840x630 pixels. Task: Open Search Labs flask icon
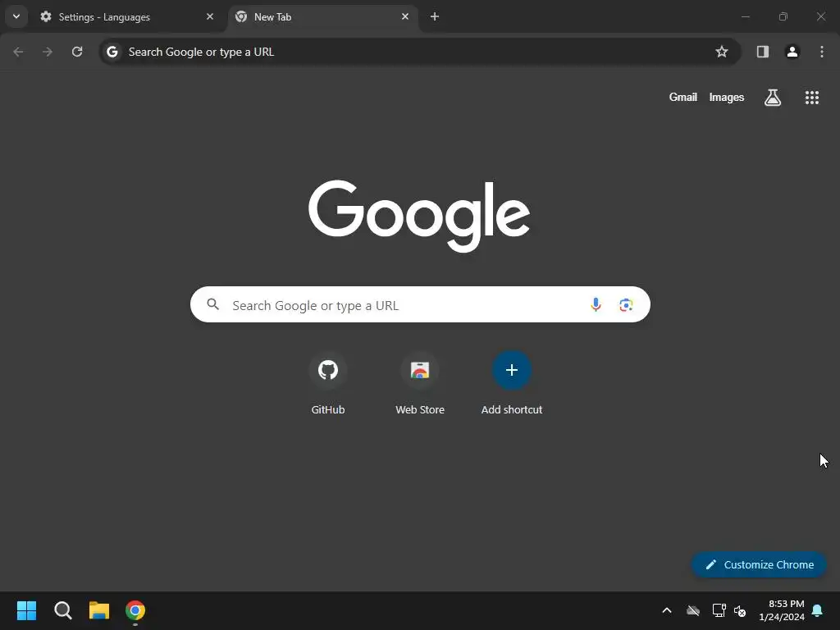[773, 98]
